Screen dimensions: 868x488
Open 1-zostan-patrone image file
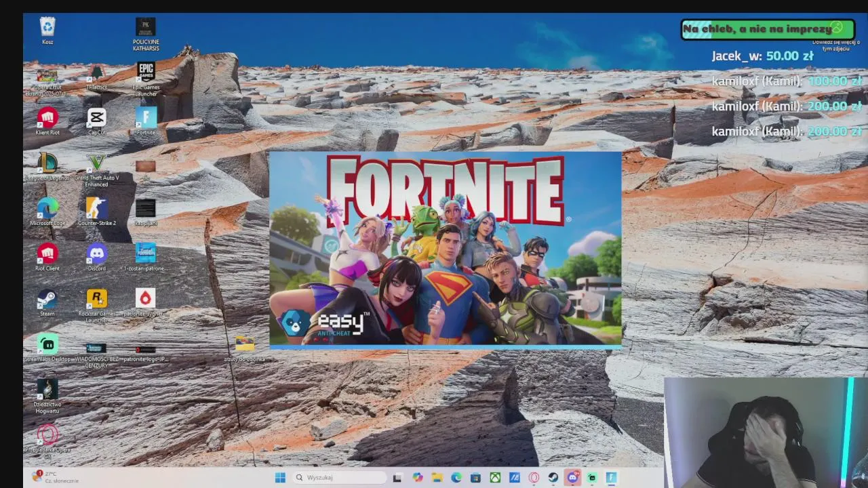pyautogui.click(x=145, y=258)
